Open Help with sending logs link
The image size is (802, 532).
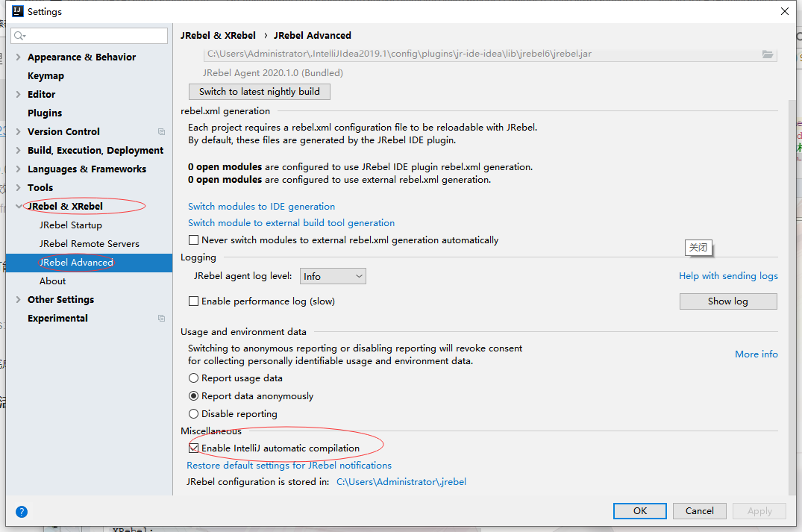point(728,276)
